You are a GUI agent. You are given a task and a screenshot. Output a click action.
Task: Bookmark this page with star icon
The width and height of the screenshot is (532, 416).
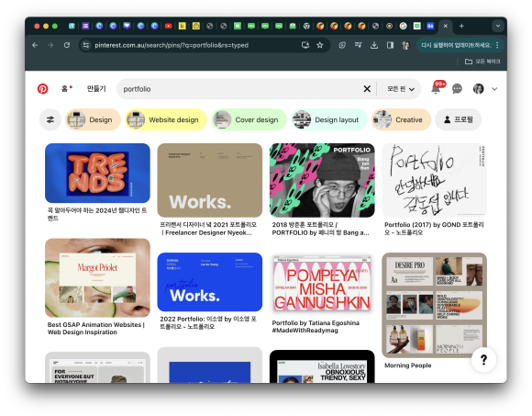319,45
